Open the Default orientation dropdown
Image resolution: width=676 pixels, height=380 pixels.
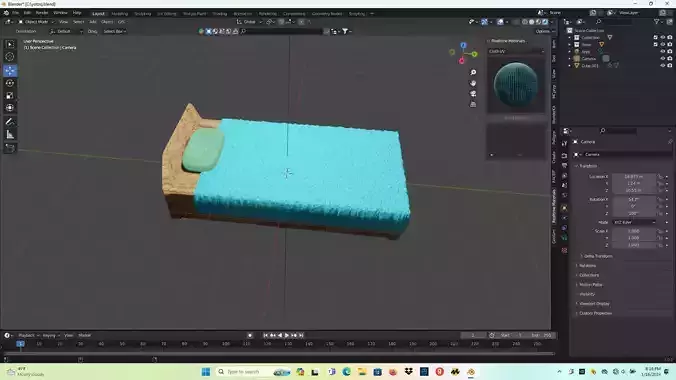[x=66, y=31]
